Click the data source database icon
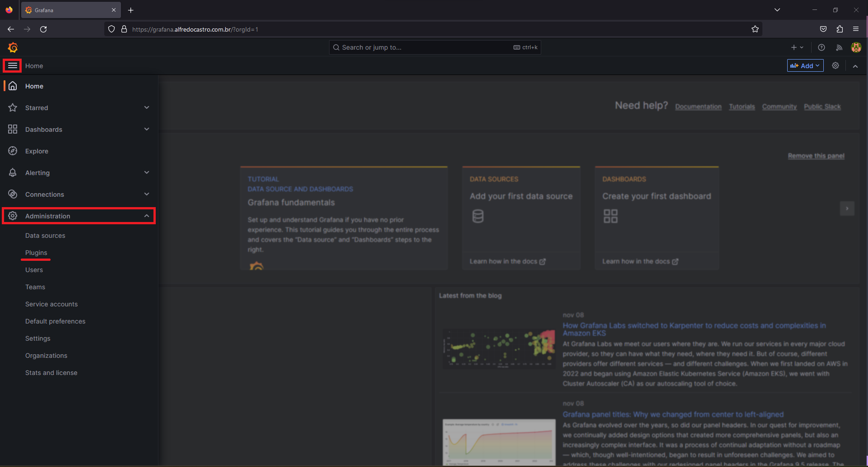 [478, 216]
